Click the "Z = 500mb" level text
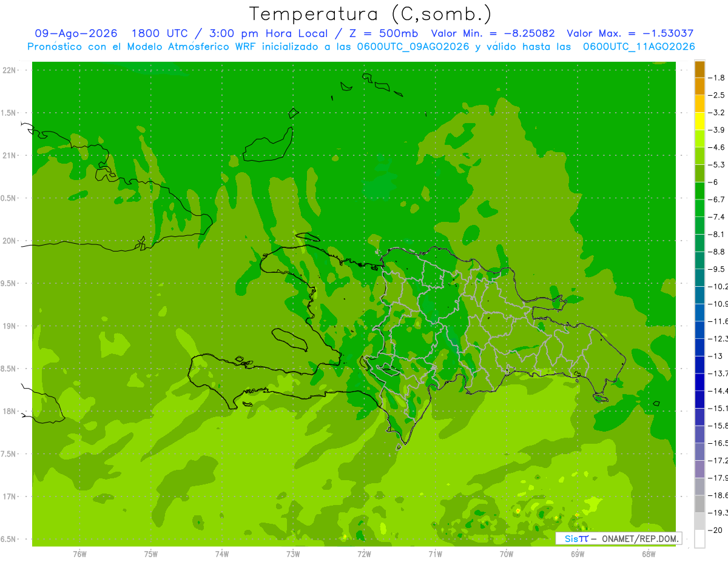Viewport: 728px width, 562px height. [380, 34]
